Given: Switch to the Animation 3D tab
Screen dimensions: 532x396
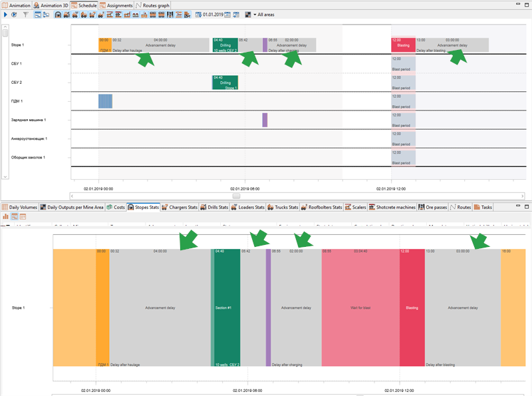Looking at the screenshot, I should tap(51, 5).
